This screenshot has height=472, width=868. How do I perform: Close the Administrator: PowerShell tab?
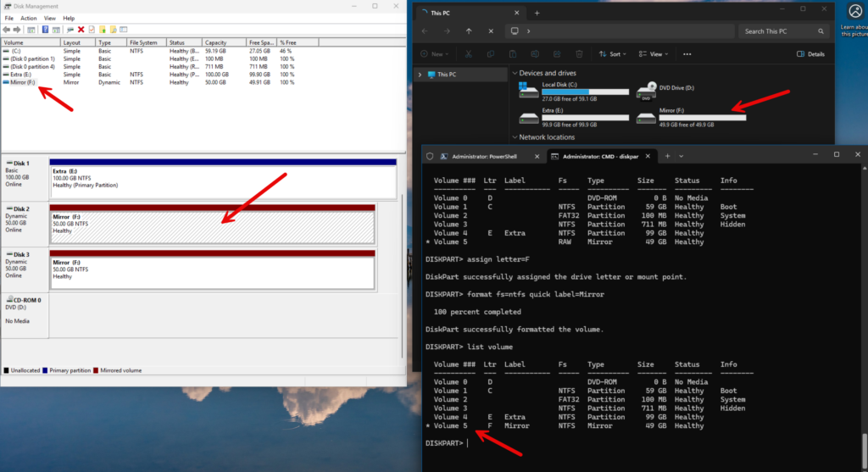537,157
